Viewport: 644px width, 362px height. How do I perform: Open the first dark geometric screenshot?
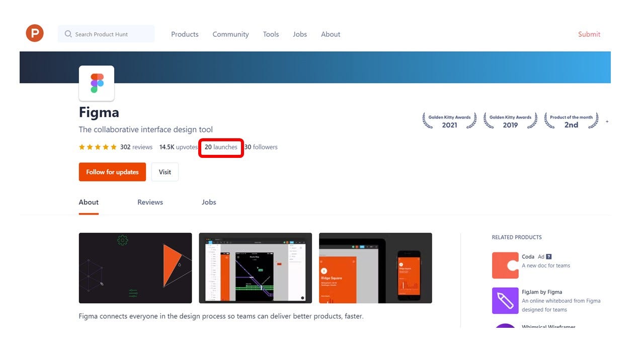click(135, 268)
